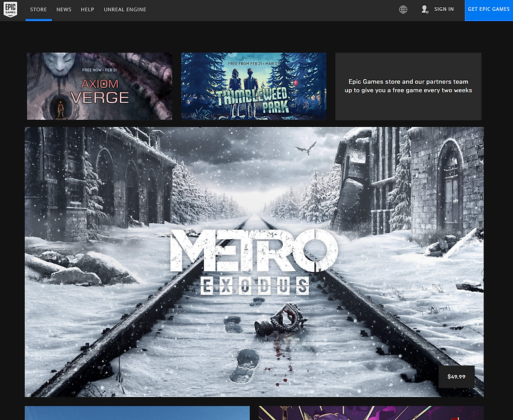Click the user profile icon beside Sign In
Image resolution: width=513 pixels, height=420 pixels.
tap(425, 10)
